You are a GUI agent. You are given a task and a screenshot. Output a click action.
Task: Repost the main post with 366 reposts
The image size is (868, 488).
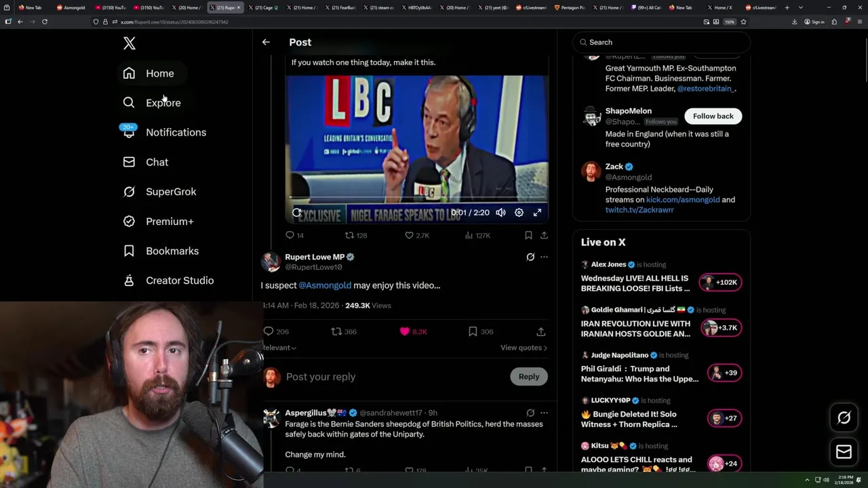tap(336, 331)
